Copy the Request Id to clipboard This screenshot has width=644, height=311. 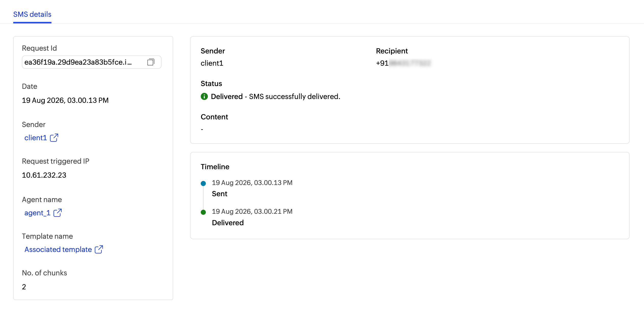tap(151, 62)
